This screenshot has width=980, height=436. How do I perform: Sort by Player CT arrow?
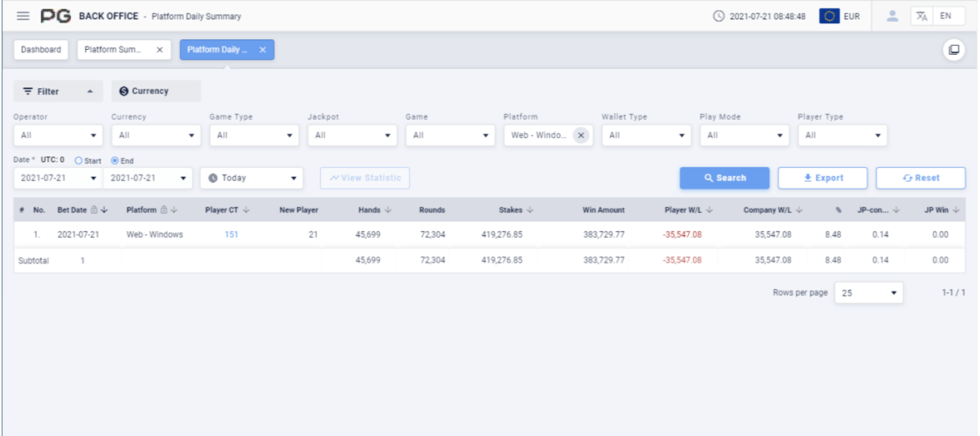(x=246, y=210)
